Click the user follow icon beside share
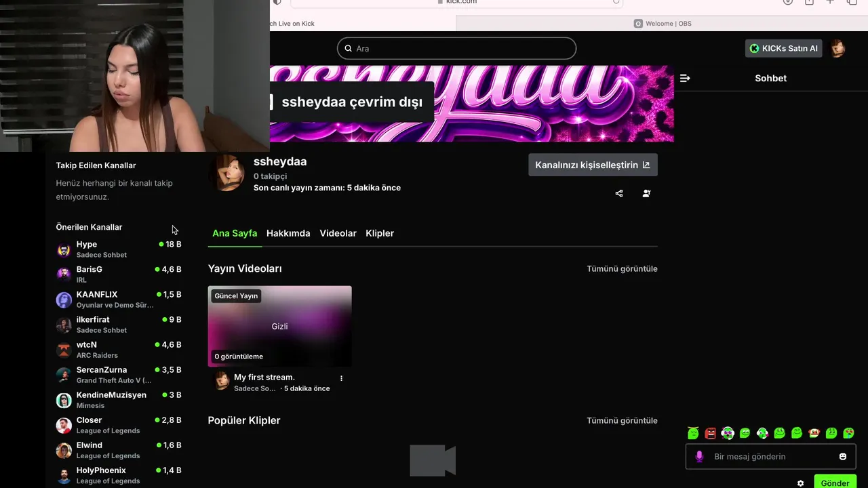This screenshot has width=868, height=488. tap(646, 193)
